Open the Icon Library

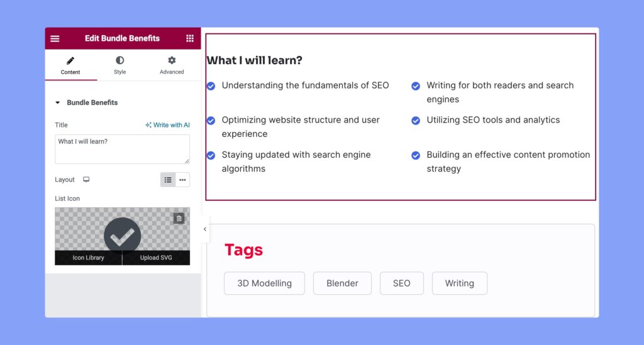coord(88,258)
